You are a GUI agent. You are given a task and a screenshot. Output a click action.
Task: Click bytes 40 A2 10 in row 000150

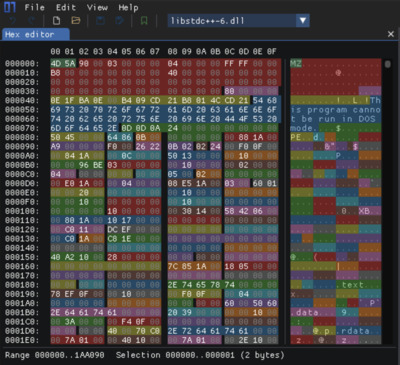coord(70,257)
